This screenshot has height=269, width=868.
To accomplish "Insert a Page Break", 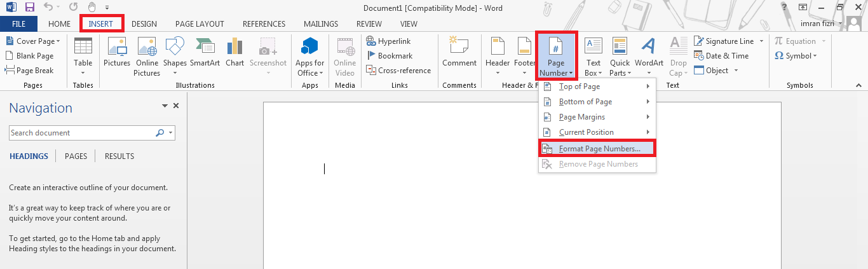I will [x=29, y=71].
